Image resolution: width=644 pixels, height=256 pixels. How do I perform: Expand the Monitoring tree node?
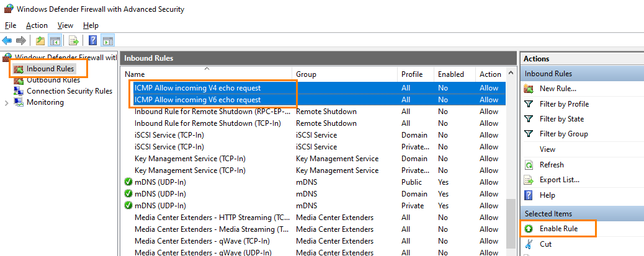click(x=7, y=103)
